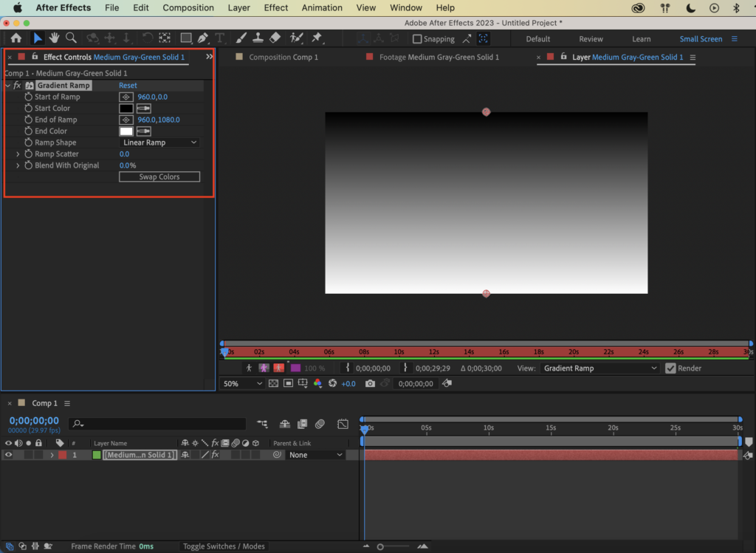Select the Zoom tool in toolbar
Image resolution: width=756 pixels, height=553 pixels.
pyautogui.click(x=72, y=38)
